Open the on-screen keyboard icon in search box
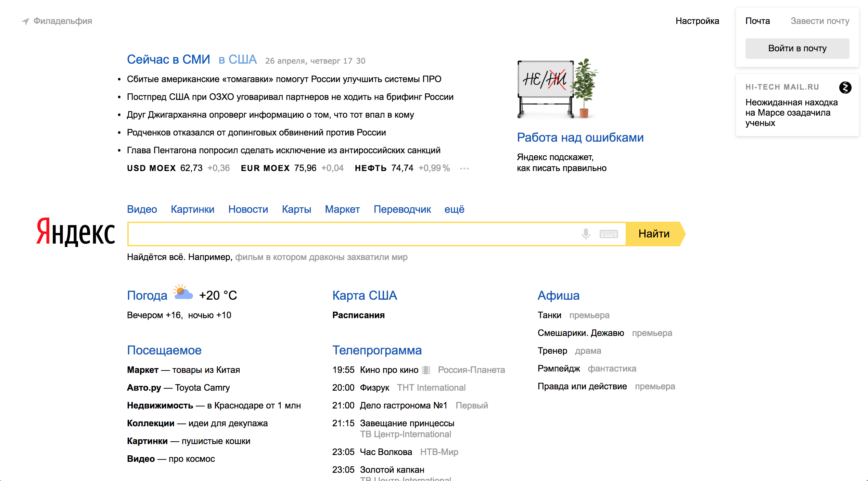 click(x=609, y=234)
